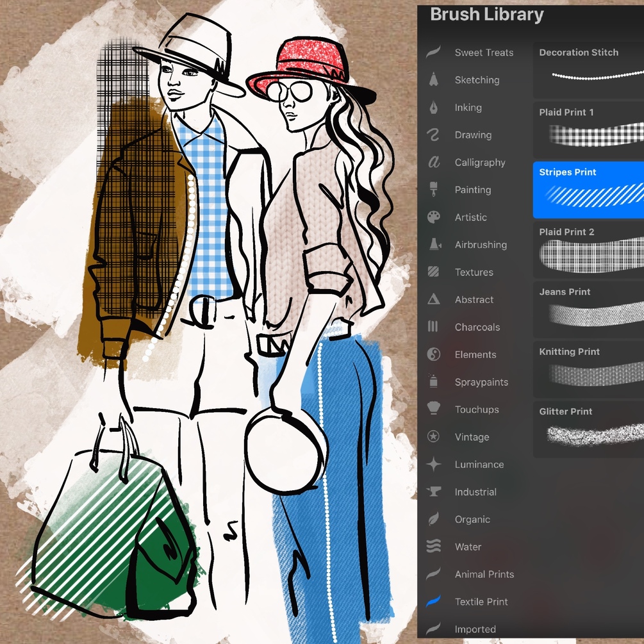Click the Calligraphy letter icon

(433, 162)
